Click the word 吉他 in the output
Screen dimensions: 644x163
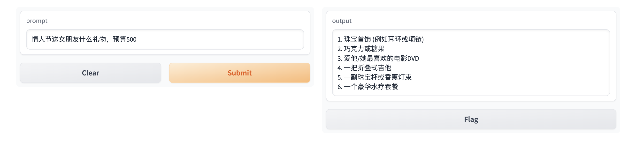pyautogui.click(x=384, y=68)
